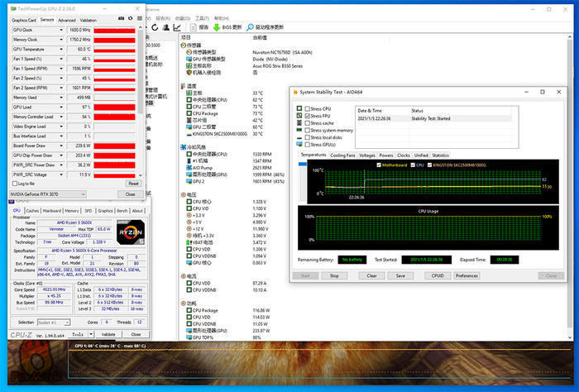Switch to the Statistics tab
579x392 pixels.
point(441,155)
